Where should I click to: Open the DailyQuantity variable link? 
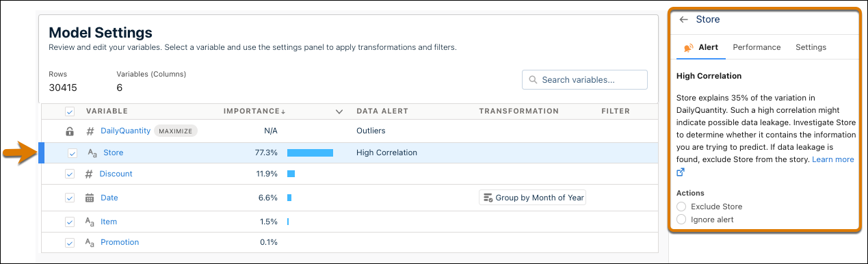click(126, 131)
